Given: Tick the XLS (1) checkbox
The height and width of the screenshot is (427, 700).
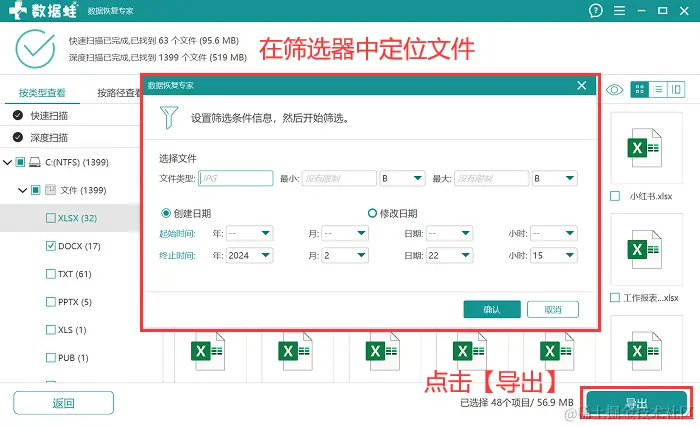Looking at the screenshot, I should pyautogui.click(x=50, y=330).
